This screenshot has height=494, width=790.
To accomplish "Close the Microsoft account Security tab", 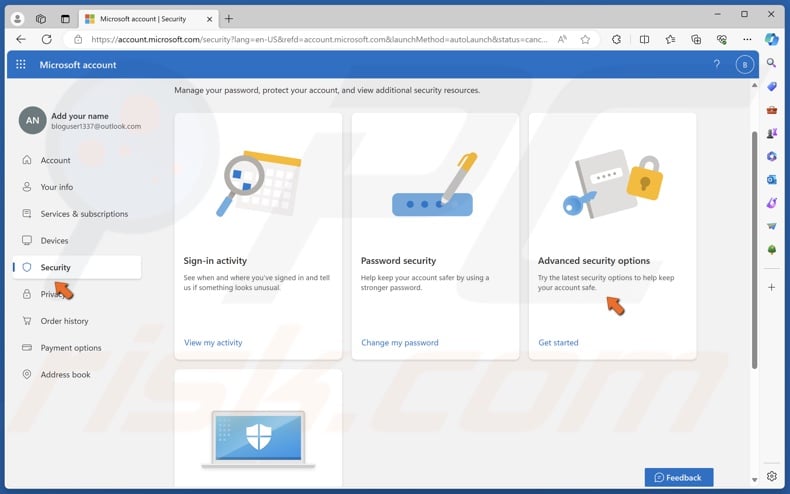I will tap(210, 19).
